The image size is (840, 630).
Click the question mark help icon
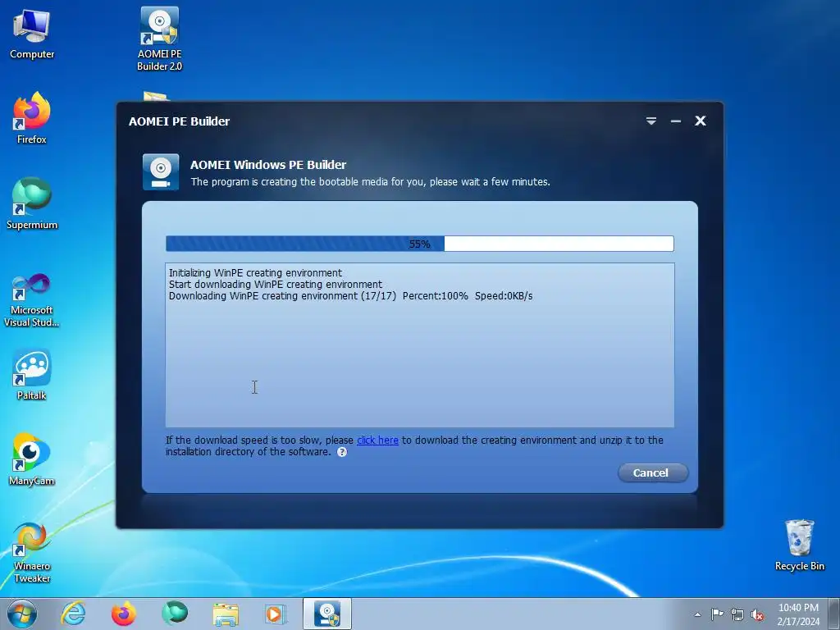pyautogui.click(x=342, y=452)
